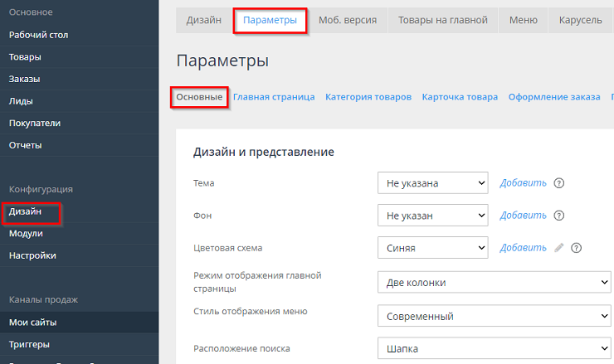Click Добавить link next to Фон
The image size is (614, 364).
coord(523,216)
